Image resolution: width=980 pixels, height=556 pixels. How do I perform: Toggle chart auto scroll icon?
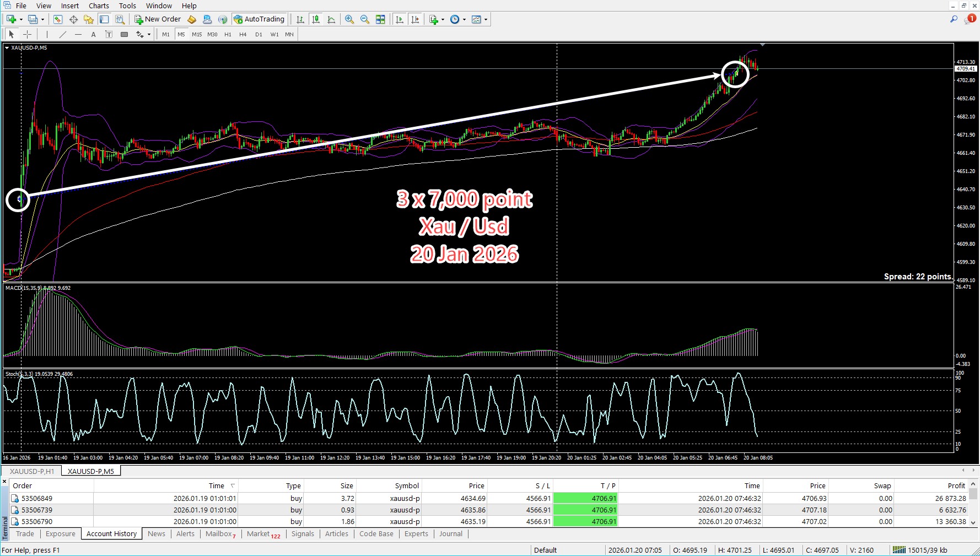(x=400, y=19)
